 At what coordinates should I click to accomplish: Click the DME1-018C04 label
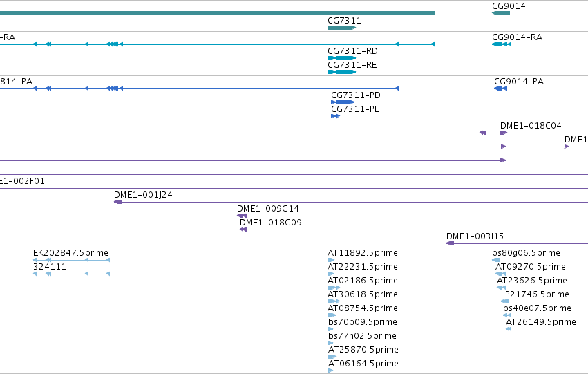coord(531,125)
